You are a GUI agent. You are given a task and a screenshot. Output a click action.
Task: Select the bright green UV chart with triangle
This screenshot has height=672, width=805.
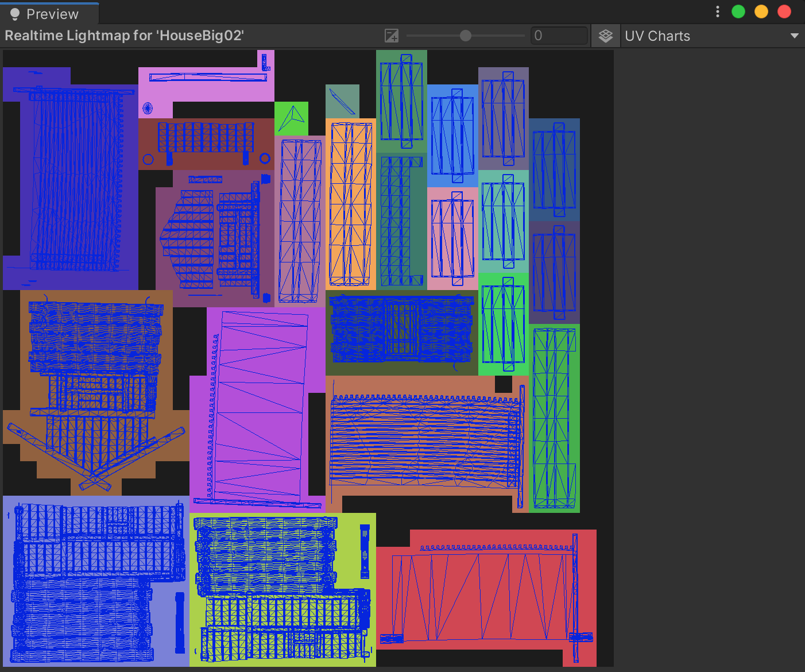[x=292, y=118]
